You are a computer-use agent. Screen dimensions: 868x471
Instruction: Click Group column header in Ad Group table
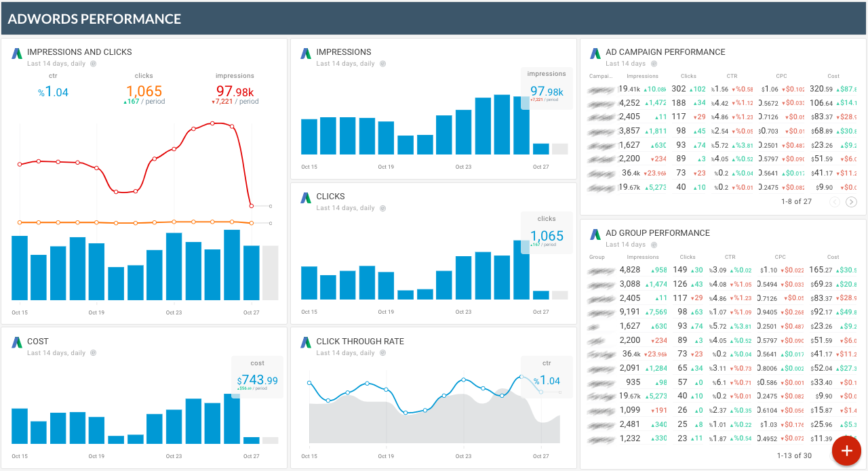coord(597,258)
